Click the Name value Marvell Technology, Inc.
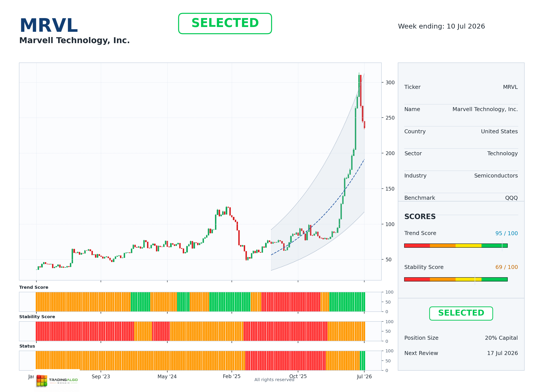The image size is (549, 392). [x=485, y=109]
